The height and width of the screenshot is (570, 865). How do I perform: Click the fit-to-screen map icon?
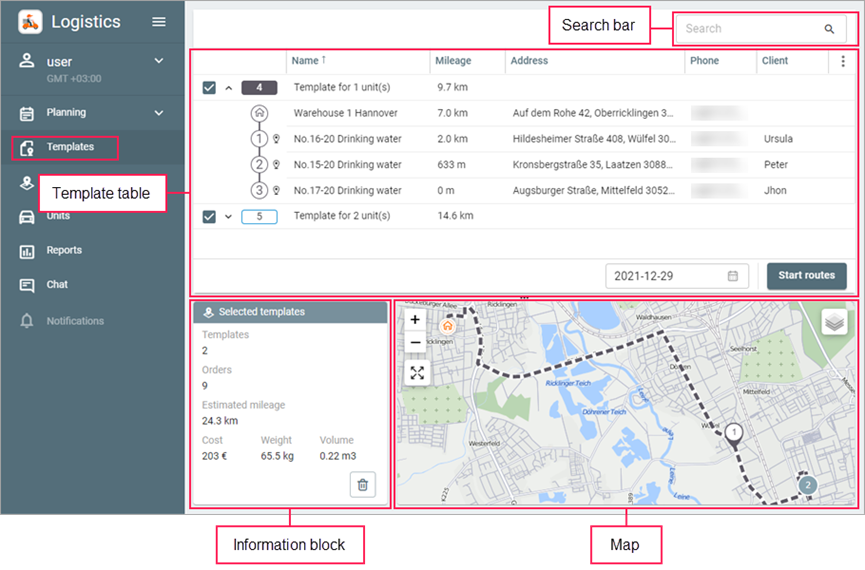[417, 373]
